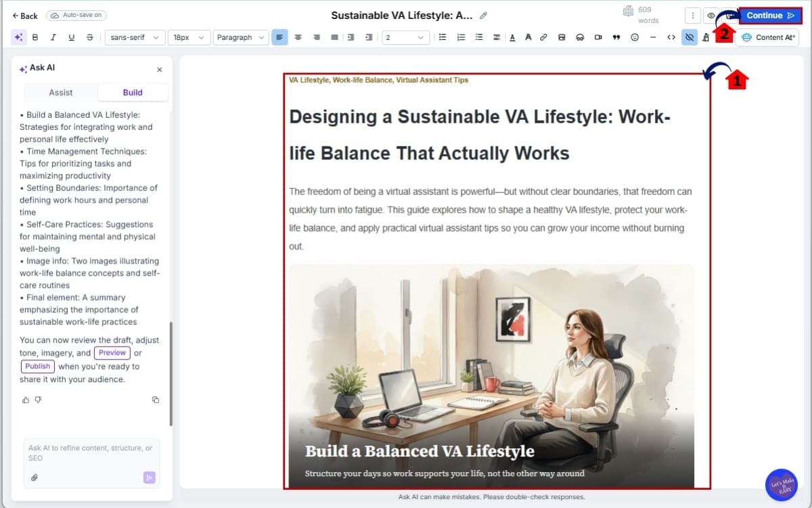Edit the title with the pencil icon
The width and height of the screenshot is (812, 508).
pos(483,16)
